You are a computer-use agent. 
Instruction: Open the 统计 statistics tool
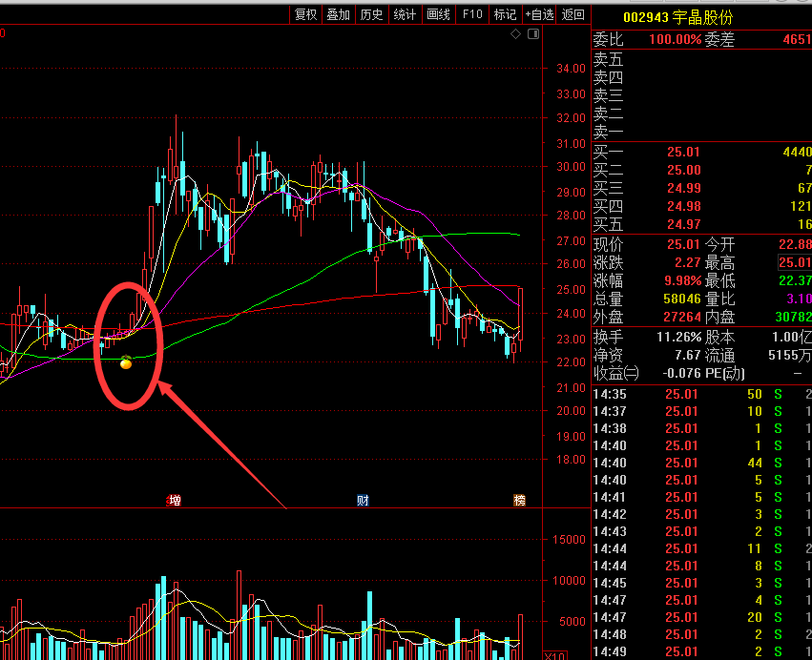tap(406, 14)
